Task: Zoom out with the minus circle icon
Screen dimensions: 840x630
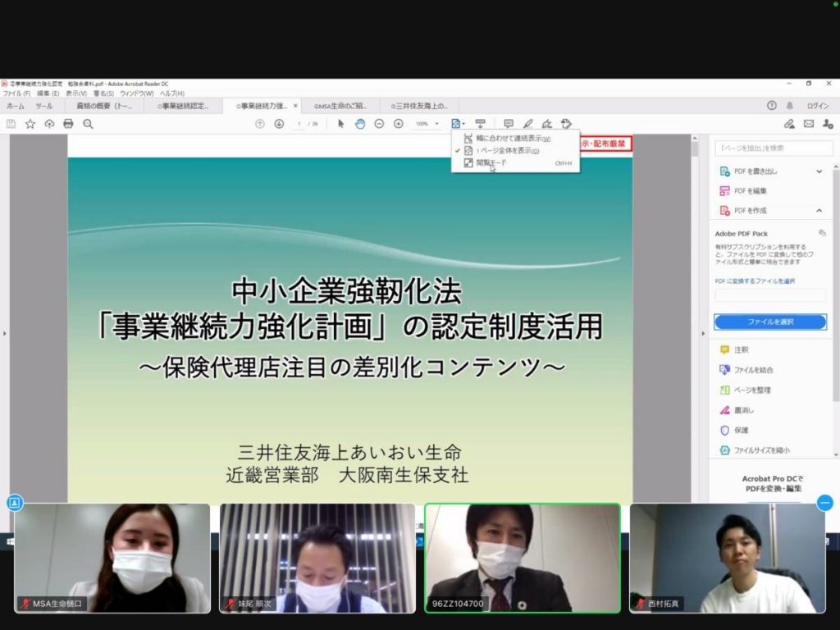Action: pos(379,124)
